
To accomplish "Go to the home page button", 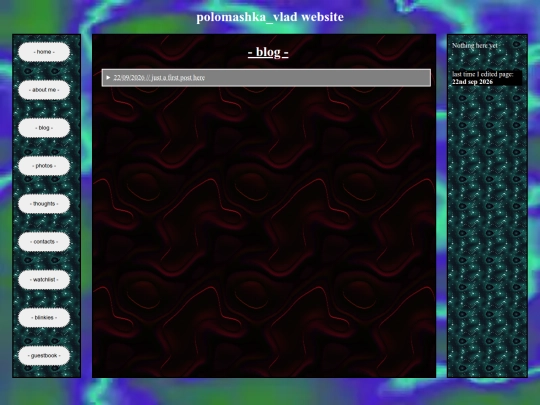I will pyautogui.click(x=44, y=52).
